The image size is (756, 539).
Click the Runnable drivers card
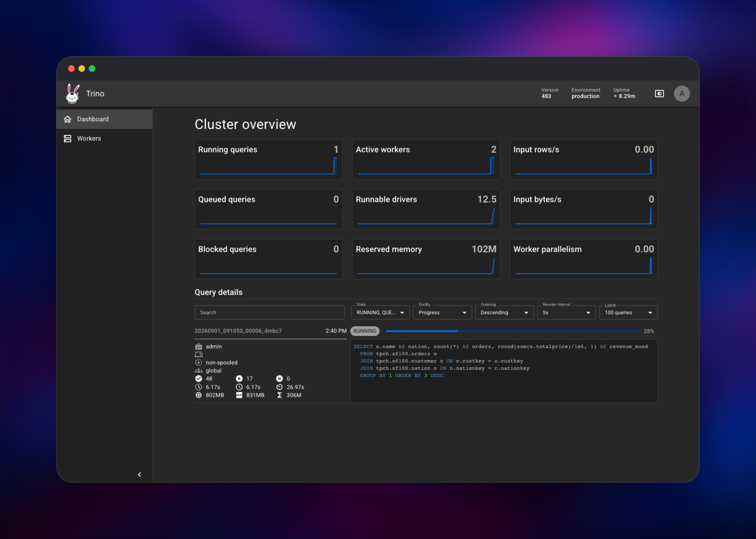(x=426, y=209)
